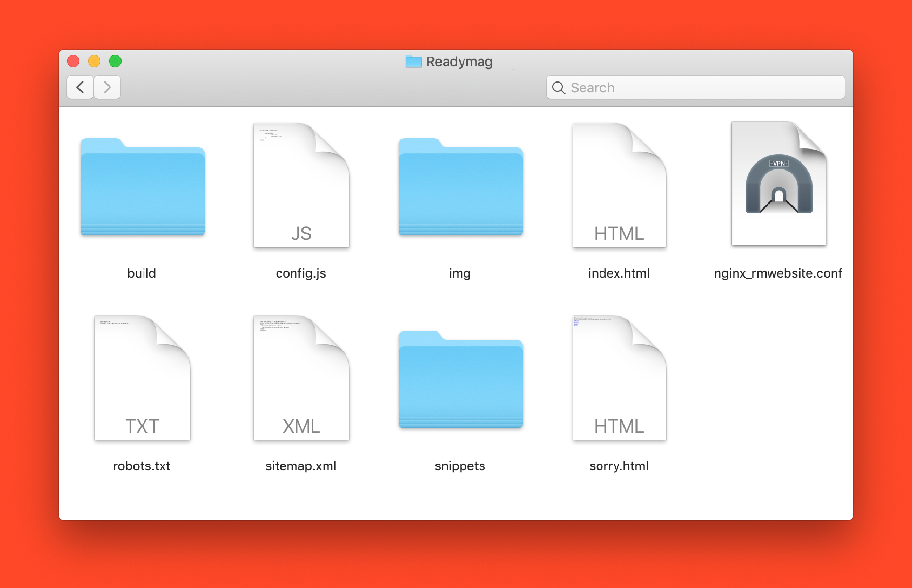This screenshot has width=912, height=588.
Task: Click the back navigation arrow
Action: pos(80,87)
